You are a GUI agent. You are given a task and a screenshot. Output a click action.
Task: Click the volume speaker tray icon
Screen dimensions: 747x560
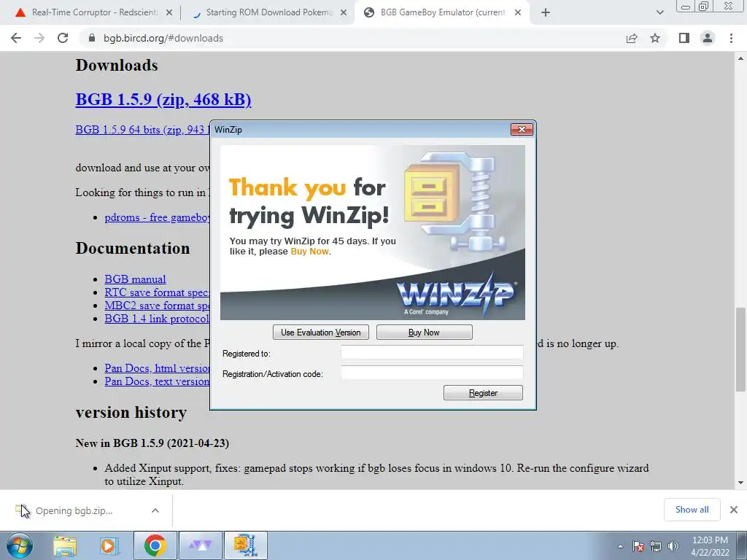click(x=673, y=546)
